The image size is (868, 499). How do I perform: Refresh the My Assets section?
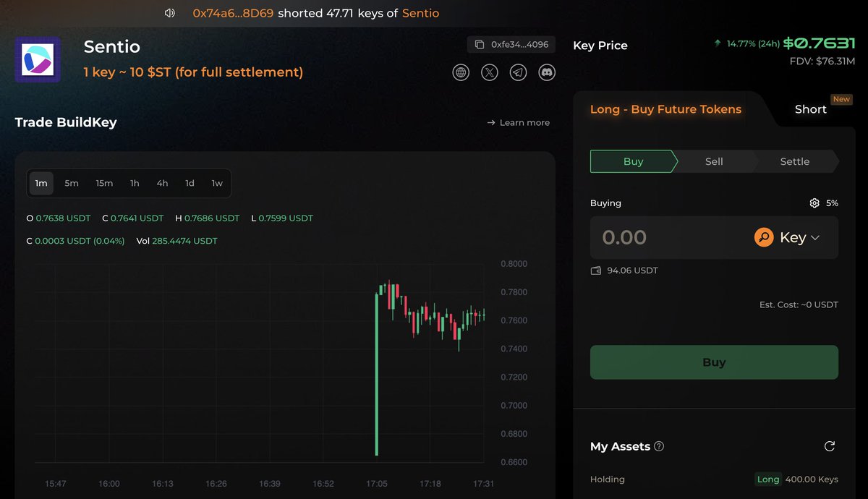pos(830,446)
